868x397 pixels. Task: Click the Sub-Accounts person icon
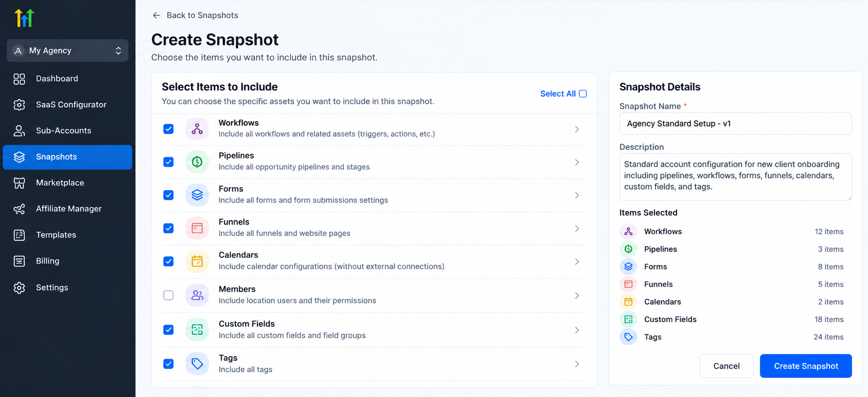[19, 131]
